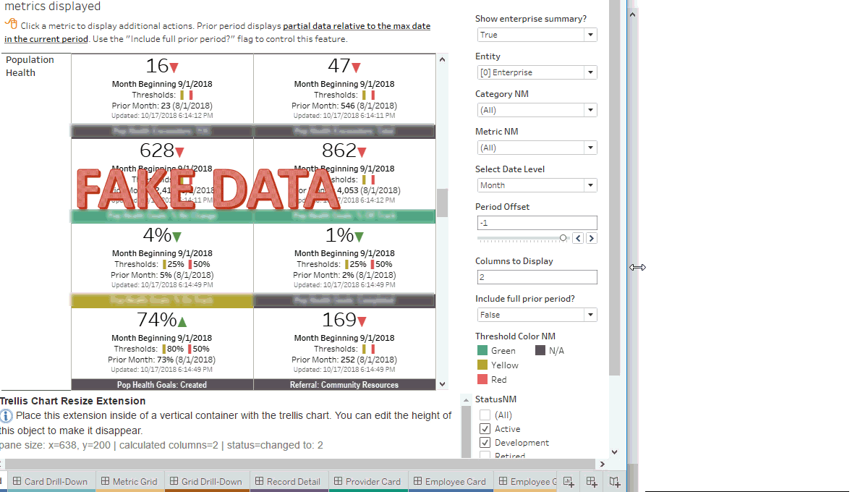Uncheck the Active status checkbox
868x492 pixels.
(x=485, y=429)
